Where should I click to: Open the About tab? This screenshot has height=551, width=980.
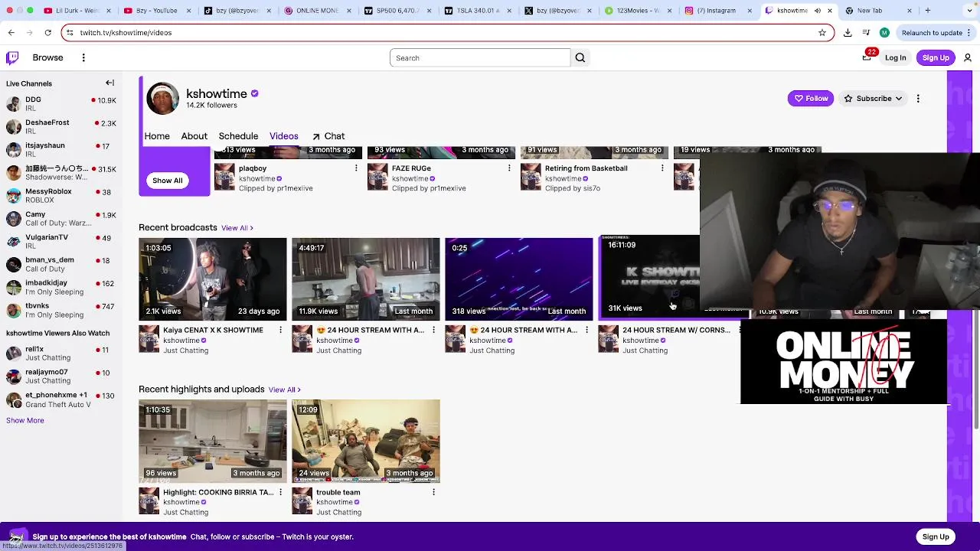pos(194,136)
